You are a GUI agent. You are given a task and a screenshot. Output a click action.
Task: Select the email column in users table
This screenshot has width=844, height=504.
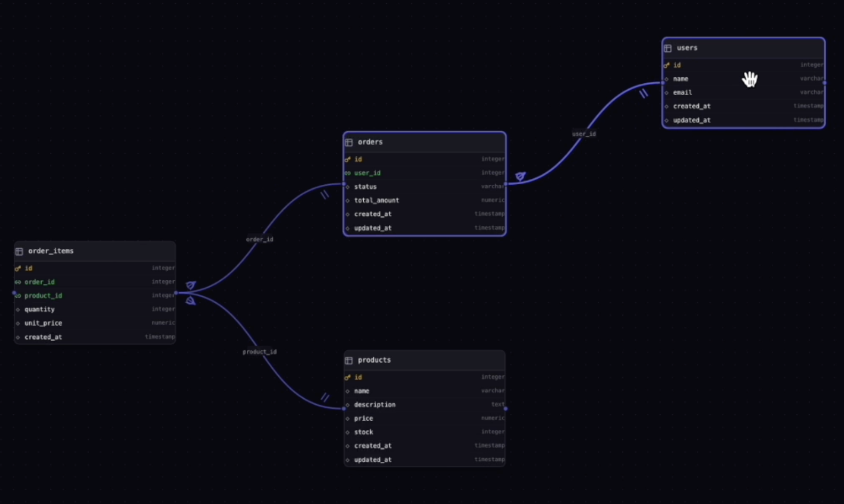pyautogui.click(x=682, y=92)
